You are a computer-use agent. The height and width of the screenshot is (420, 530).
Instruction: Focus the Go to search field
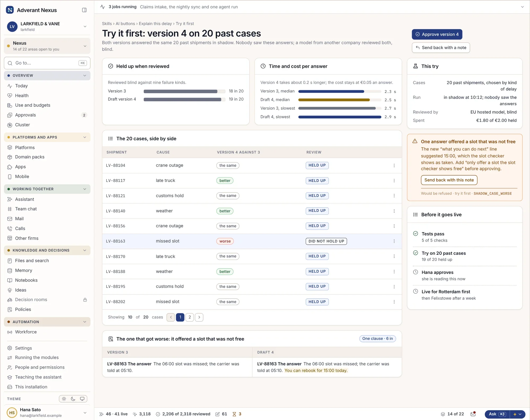tap(47, 63)
